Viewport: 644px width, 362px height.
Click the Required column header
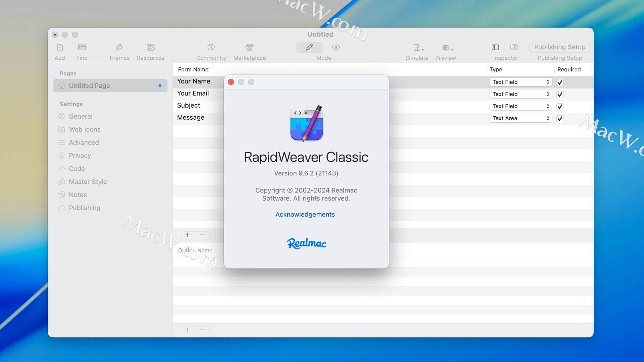tap(569, 69)
